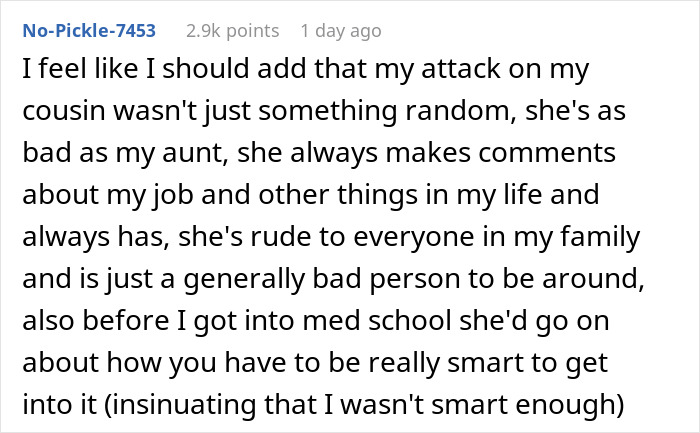Click the opening words 'I feel like'
700x433 pixels.
pyautogui.click(x=68, y=73)
